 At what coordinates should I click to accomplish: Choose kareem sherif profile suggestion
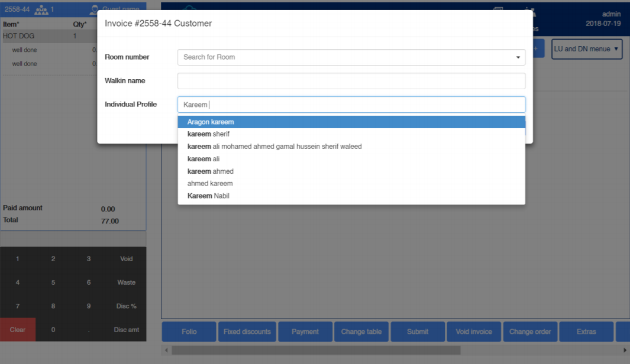(x=351, y=134)
